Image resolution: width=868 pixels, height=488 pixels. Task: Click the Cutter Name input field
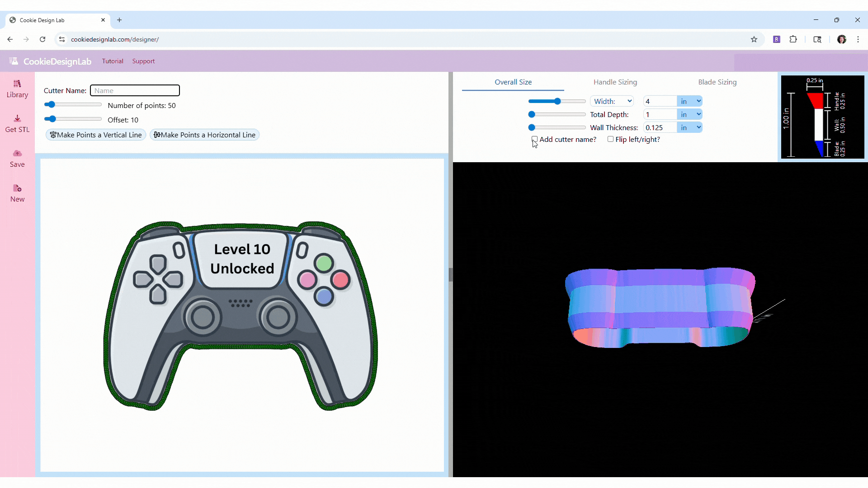[135, 90]
